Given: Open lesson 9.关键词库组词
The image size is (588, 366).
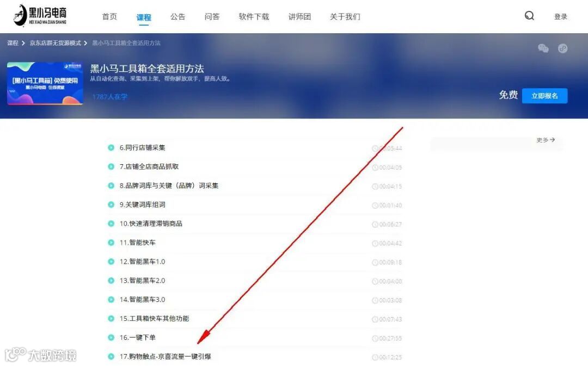Looking at the screenshot, I should (x=143, y=204).
